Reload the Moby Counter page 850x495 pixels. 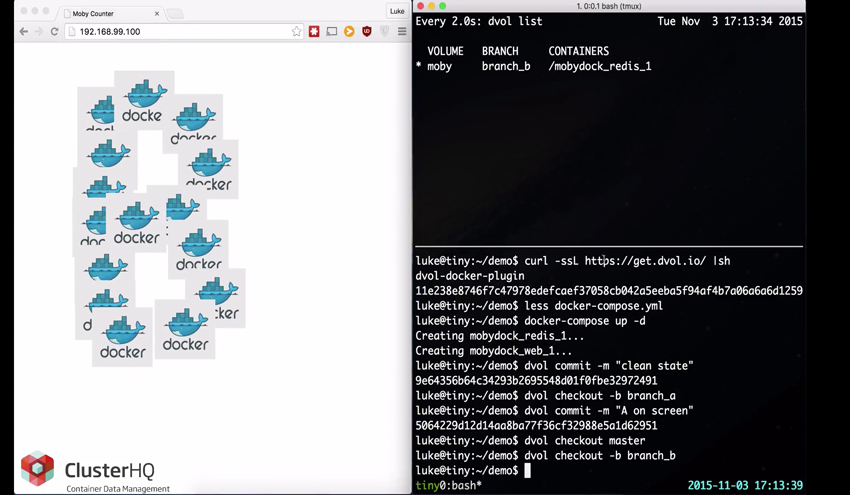point(54,31)
